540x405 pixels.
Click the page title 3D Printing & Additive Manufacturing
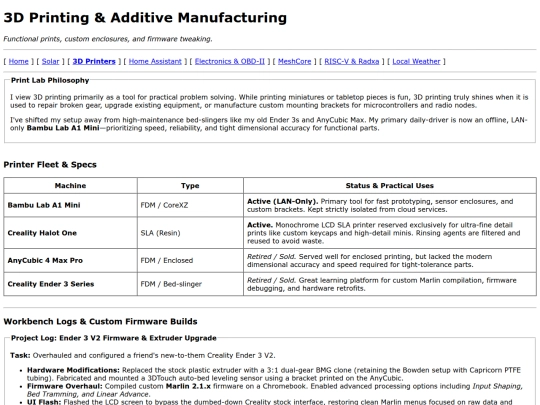pos(145,18)
